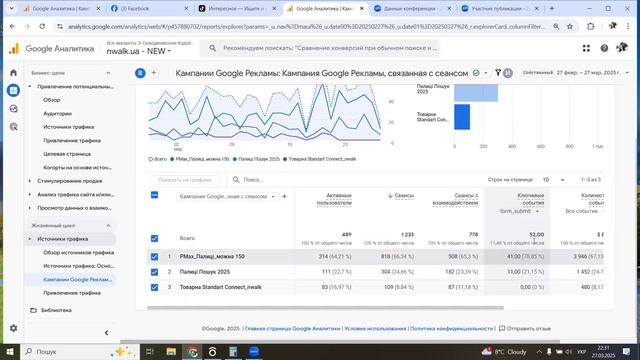Open Chrome three-dot menu

[628, 26]
